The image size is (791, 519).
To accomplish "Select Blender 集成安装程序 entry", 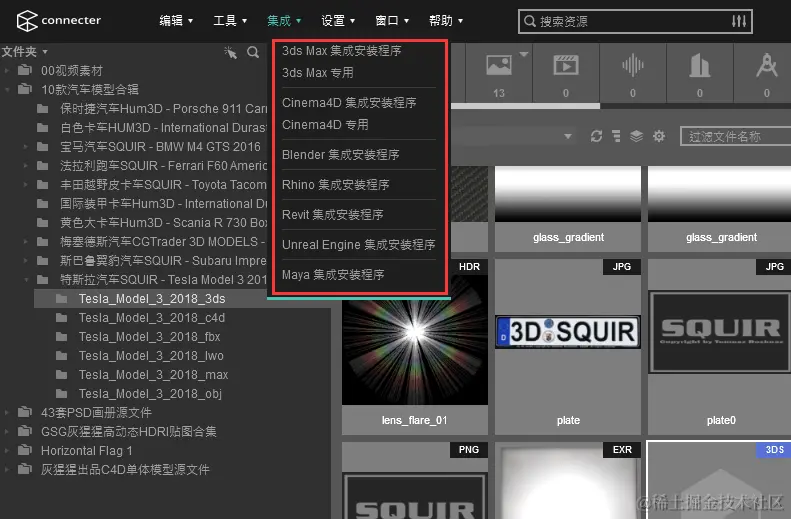I will [341, 154].
